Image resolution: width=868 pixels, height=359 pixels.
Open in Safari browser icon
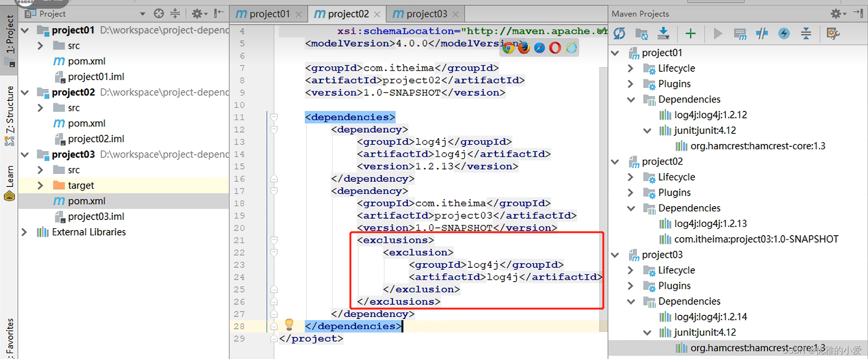(x=540, y=48)
